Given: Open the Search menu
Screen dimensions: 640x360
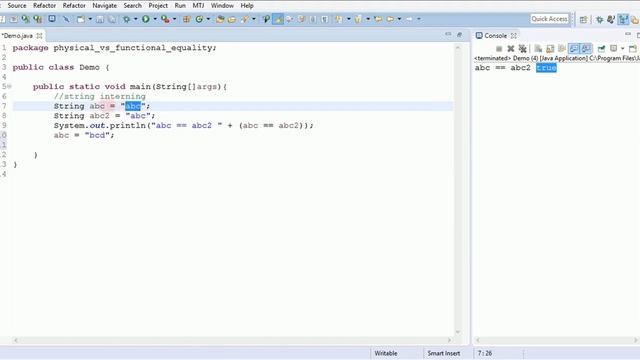Looking at the screenshot, I should [x=133, y=6].
